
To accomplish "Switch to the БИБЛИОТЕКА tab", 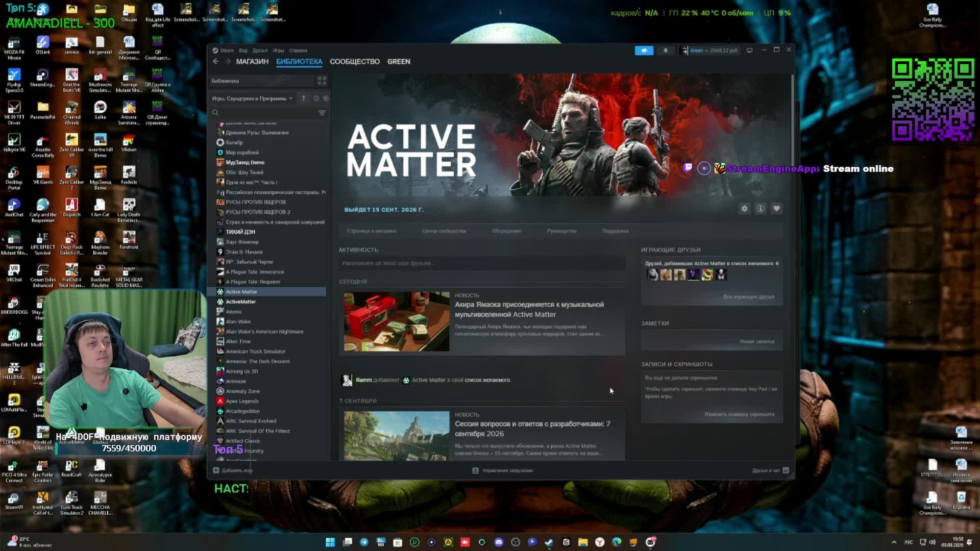I will click(299, 62).
